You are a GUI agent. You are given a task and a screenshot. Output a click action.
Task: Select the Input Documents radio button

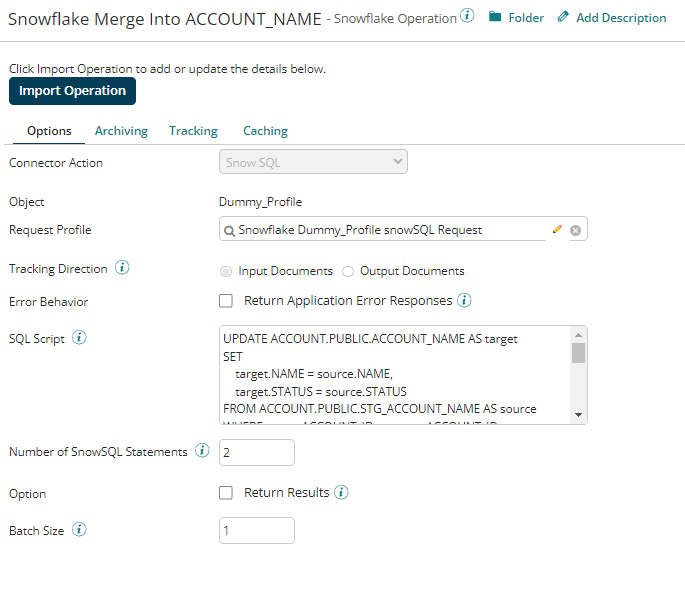click(x=226, y=271)
